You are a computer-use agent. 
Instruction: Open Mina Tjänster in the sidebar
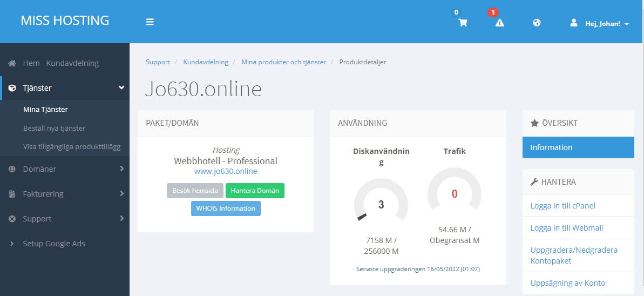(45, 109)
